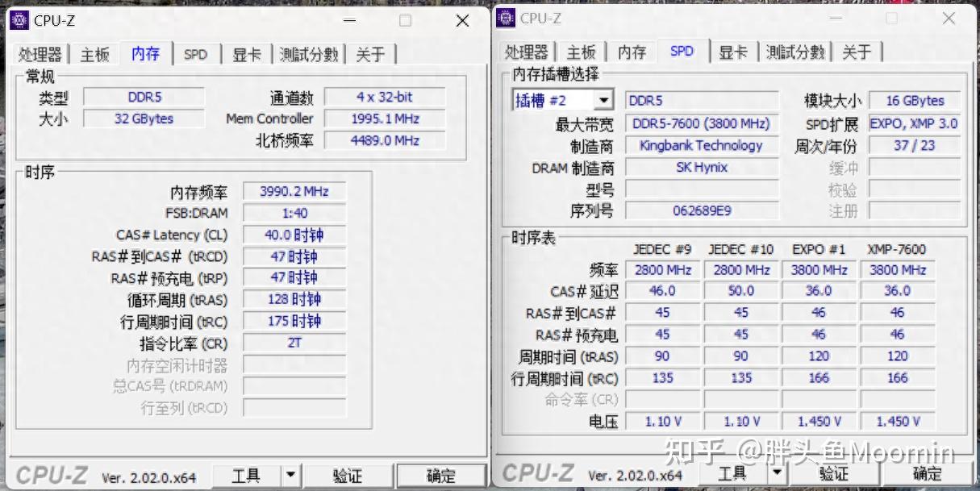Viewport: 980px width, 491px height.
Task: Close the right CPU-Z window
Action: click(x=949, y=18)
